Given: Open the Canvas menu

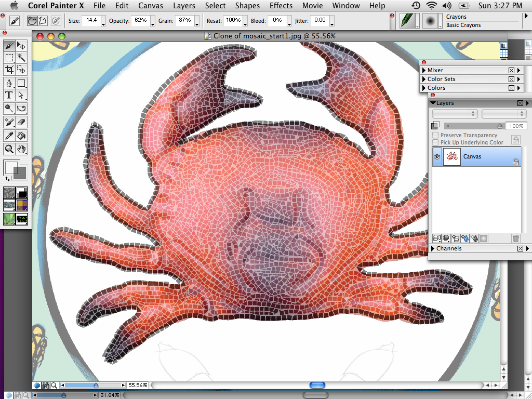Looking at the screenshot, I should click(150, 6).
